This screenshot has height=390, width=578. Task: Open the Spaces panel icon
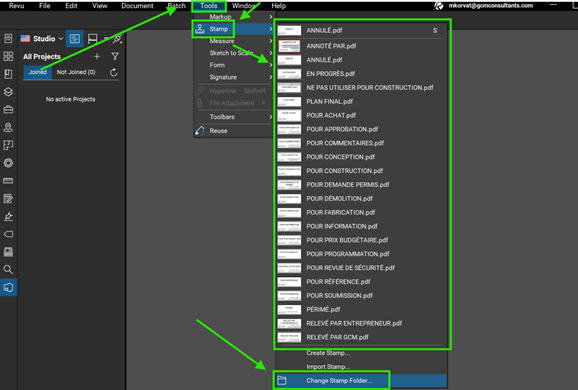pyautogui.click(x=8, y=145)
